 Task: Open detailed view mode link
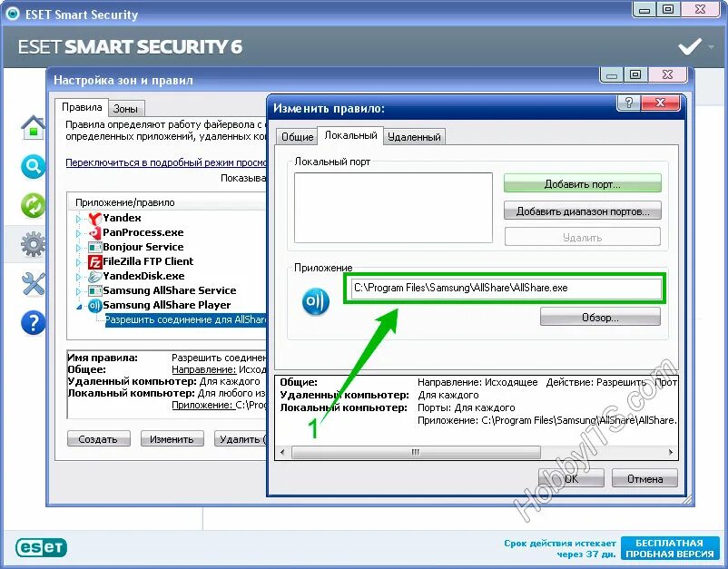pos(166,162)
